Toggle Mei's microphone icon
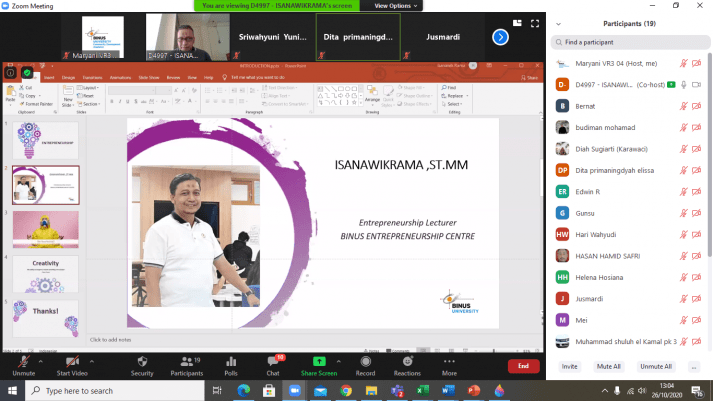This screenshot has height=401, width=713. click(683, 320)
